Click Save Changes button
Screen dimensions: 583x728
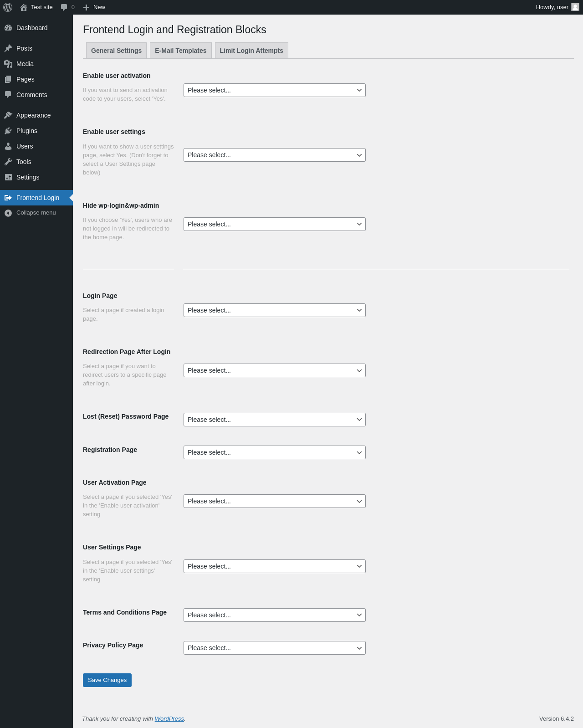pyautogui.click(x=107, y=680)
